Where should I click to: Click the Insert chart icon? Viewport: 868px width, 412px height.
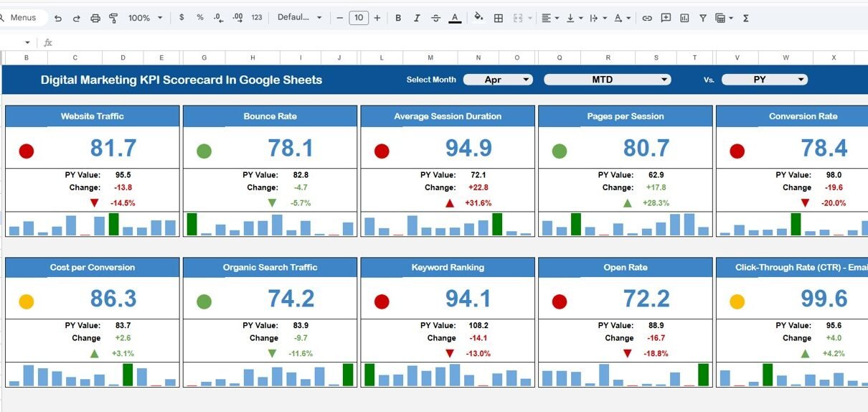point(684,18)
